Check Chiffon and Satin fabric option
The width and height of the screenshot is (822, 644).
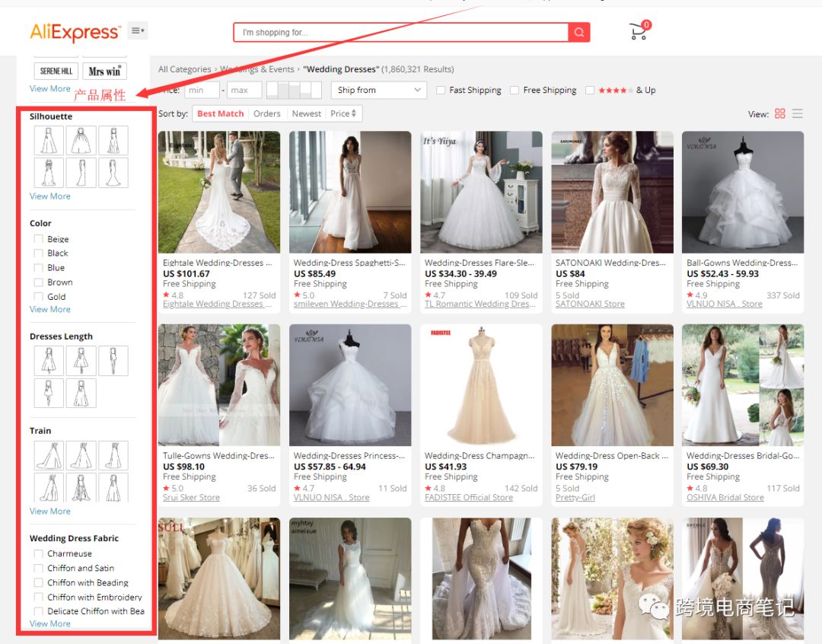pyautogui.click(x=38, y=568)
